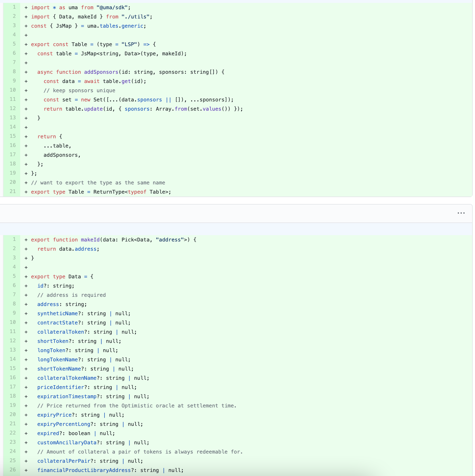Select the async function addSponsors declaration line
This screenshot has width=475, height=476.
(131, 72)
